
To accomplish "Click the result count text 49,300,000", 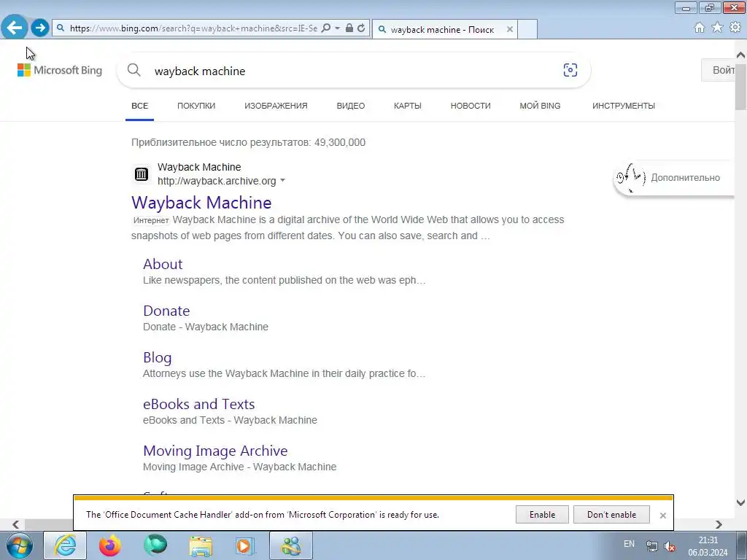I will coord(340,142).
